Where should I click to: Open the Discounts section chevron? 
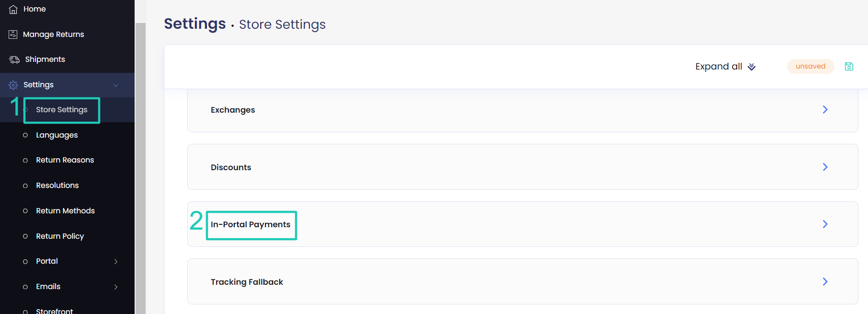click(825, 167)
